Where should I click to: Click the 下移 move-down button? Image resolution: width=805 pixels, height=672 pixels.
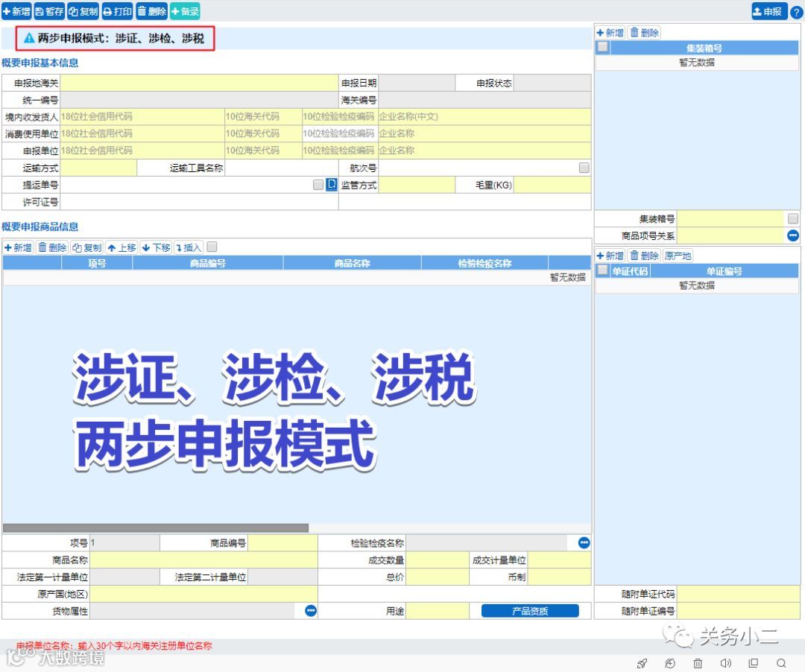[156, 248]
